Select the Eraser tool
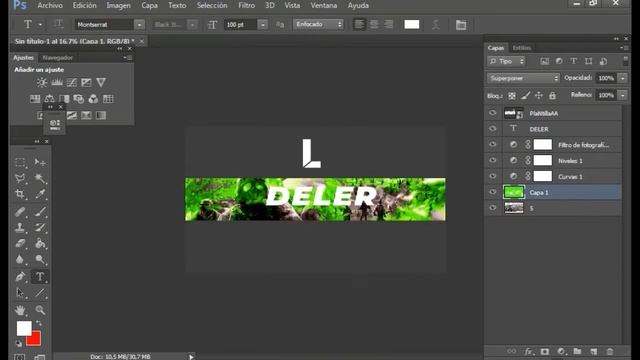640x360 pixels. (x=20, y=244)
